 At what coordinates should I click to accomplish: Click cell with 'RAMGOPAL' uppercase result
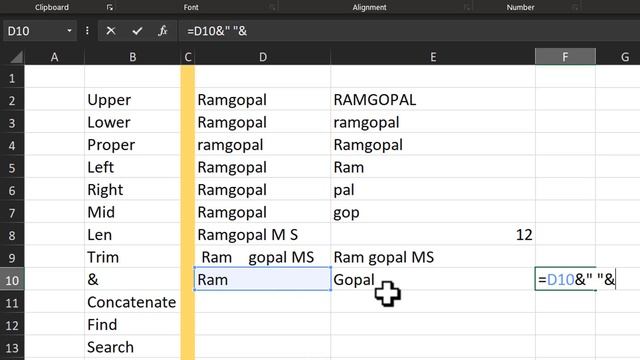pos(433,100)
